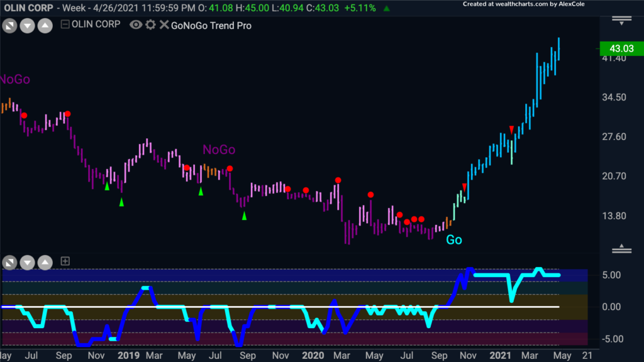Viewport: 644px width, 362px height.
Task: Click the GoNoGo Trend Pro indicator label
Action: point(211,25)
